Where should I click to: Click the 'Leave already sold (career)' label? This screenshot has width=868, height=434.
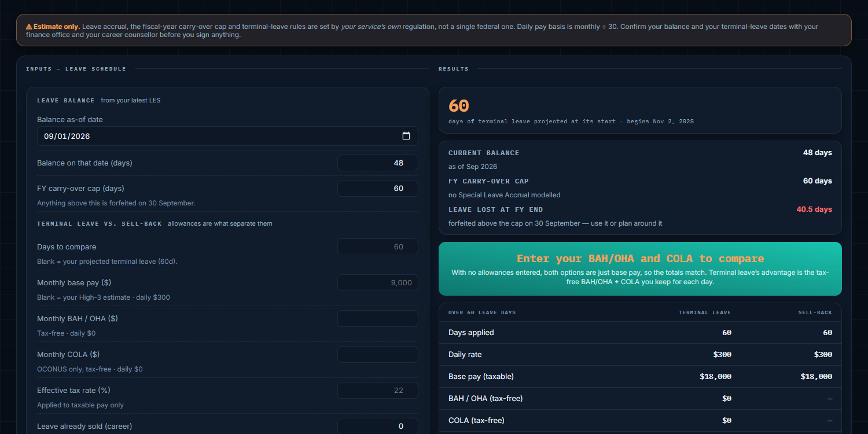point(84,426)
